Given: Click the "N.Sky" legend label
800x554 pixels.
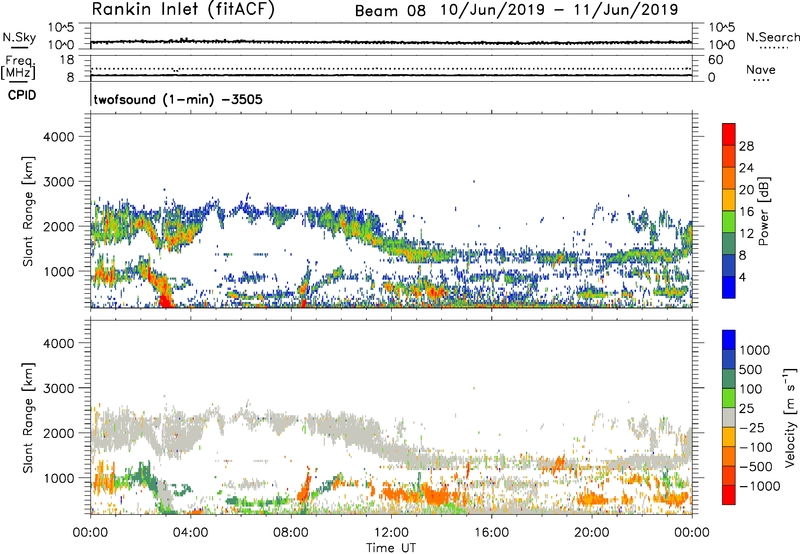Looking at the screenshot, I should tap(19, 37).
